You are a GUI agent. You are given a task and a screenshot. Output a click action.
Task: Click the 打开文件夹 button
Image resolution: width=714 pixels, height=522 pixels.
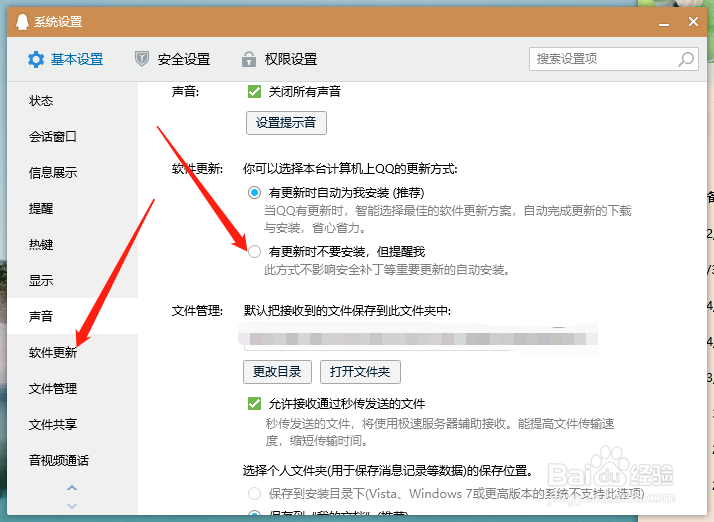click(360, 372)
